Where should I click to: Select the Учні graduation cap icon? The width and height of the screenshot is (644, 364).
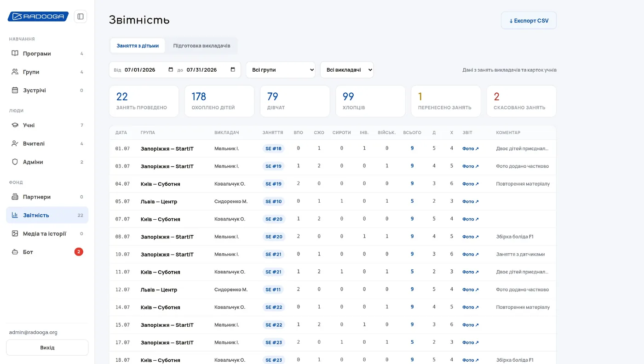(15, 125)
